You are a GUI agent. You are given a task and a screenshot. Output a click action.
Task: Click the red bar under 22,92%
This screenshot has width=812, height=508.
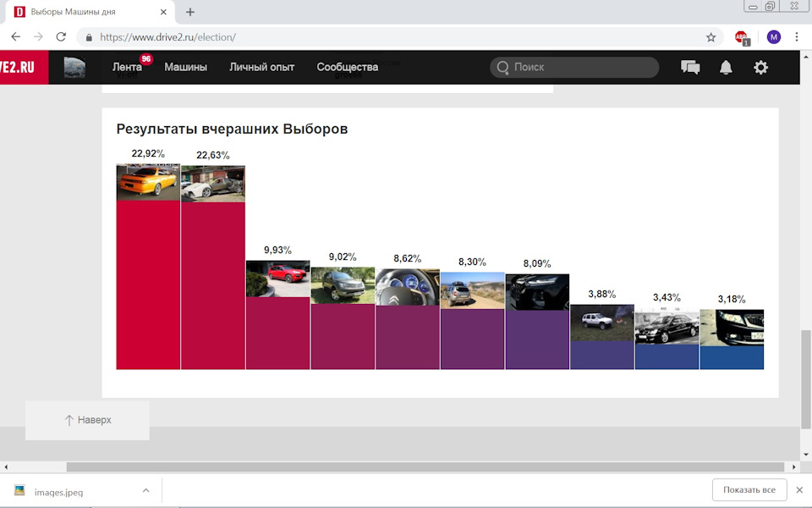pyautogui.click(x=148, y=284)
